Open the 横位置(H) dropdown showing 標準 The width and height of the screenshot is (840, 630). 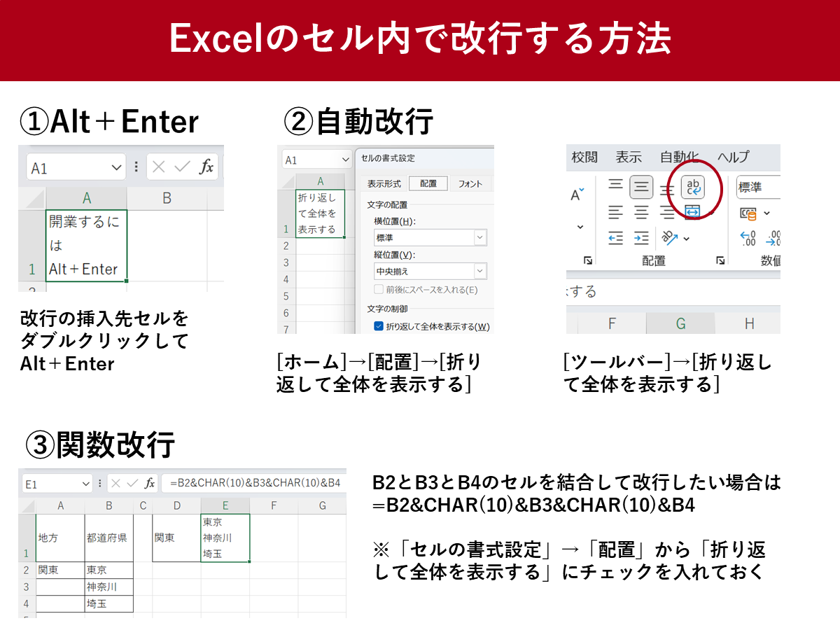pos(479,237)
